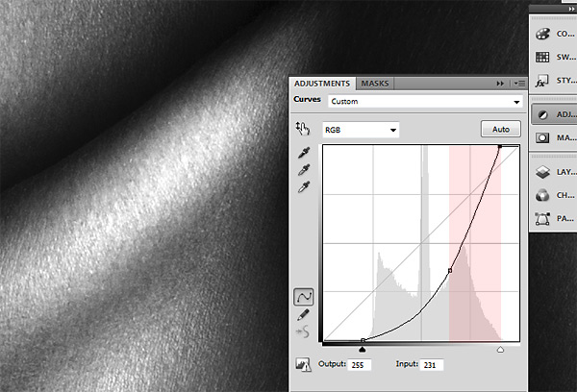Switch to the ADJUSTMENTS tab
The image size is (577, 392).
pyautogui.click(x=322, y=84)
